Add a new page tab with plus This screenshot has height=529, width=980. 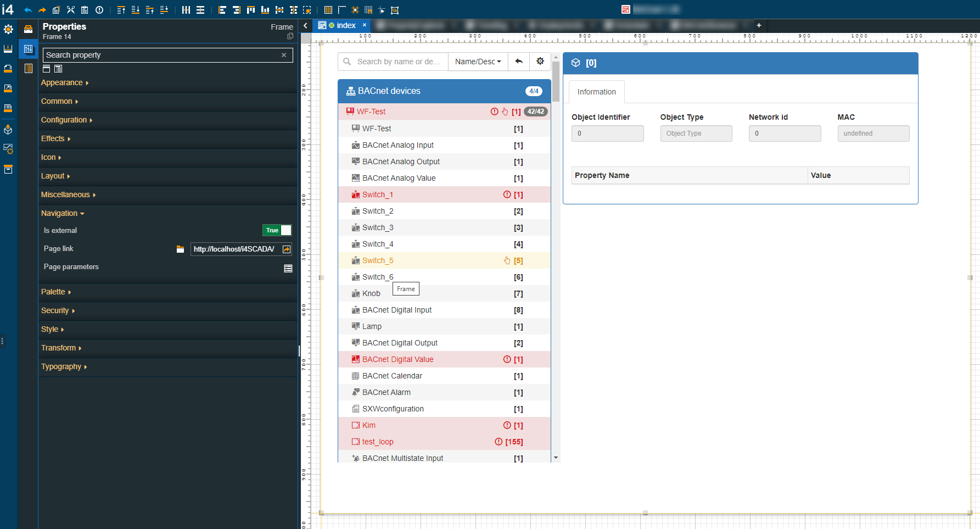[759, 25]
